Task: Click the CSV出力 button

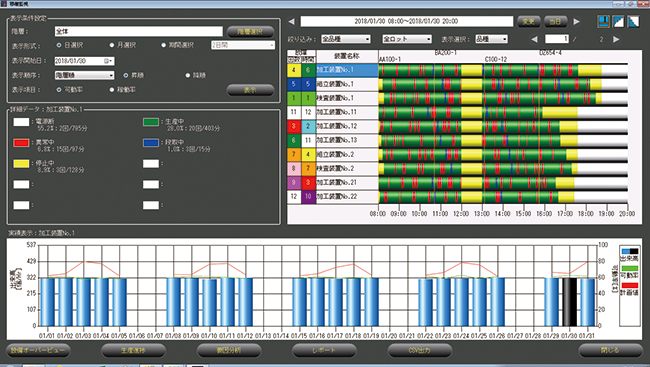Action: 420,350
